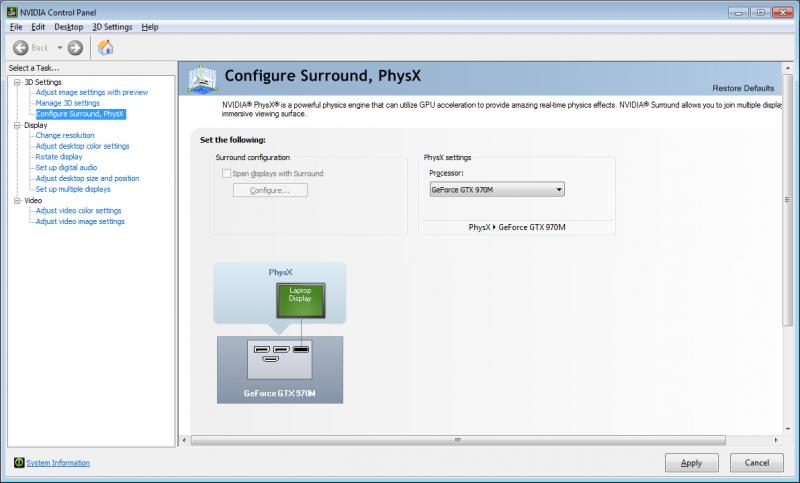Click the System Information icon
800x483 pixels.
point(19,462)
